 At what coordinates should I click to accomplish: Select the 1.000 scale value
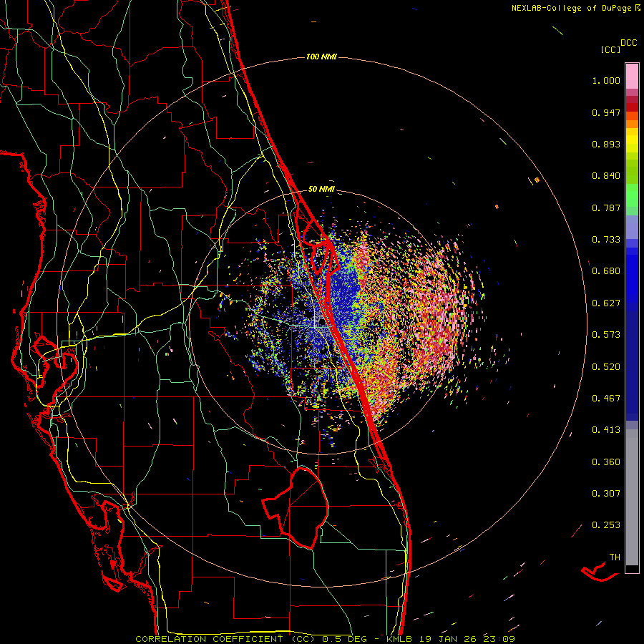(606, 80)
